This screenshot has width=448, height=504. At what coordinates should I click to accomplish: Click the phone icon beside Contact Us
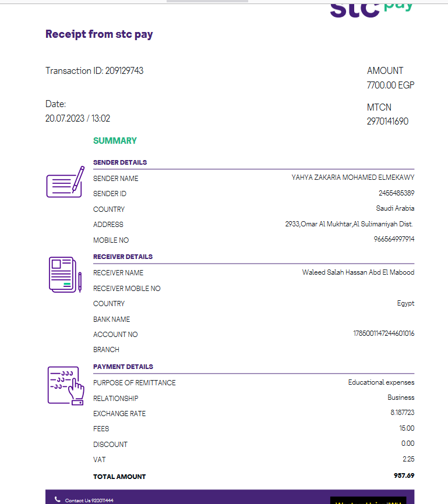(x=58, y=499)
